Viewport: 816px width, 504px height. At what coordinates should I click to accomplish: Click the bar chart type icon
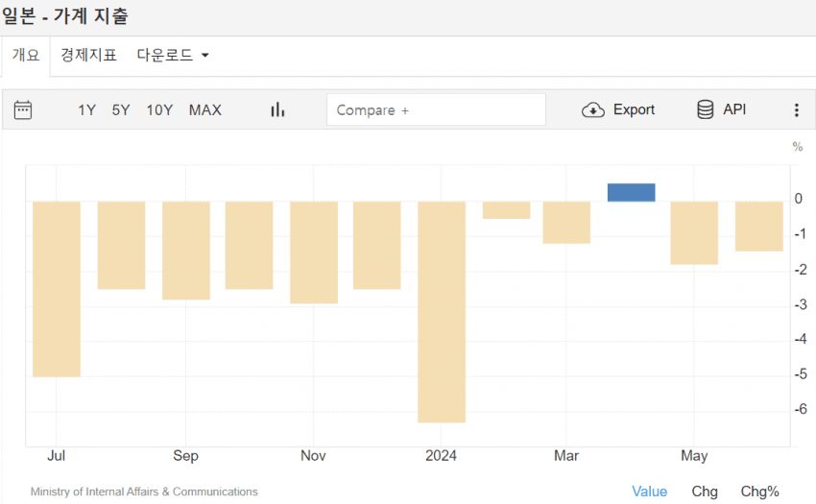[277, 109]
